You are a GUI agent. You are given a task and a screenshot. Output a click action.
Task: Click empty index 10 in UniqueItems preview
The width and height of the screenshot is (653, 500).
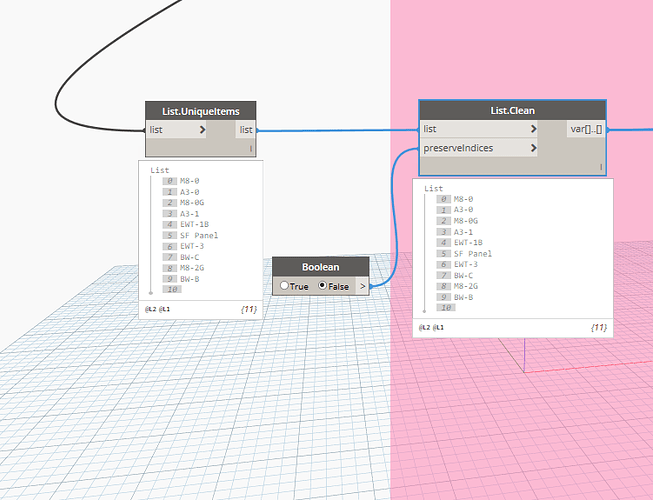[x=172, y=289]
